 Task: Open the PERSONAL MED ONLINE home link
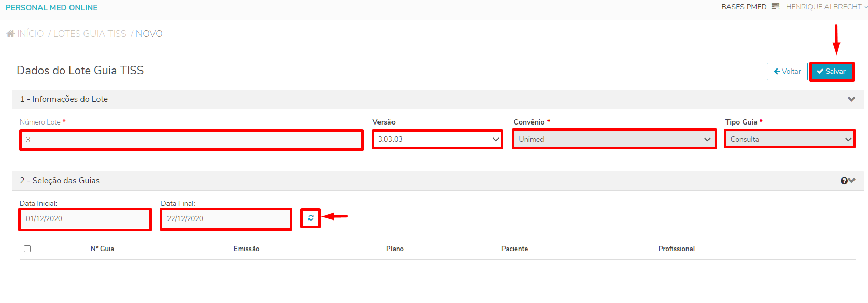point(51,8)
